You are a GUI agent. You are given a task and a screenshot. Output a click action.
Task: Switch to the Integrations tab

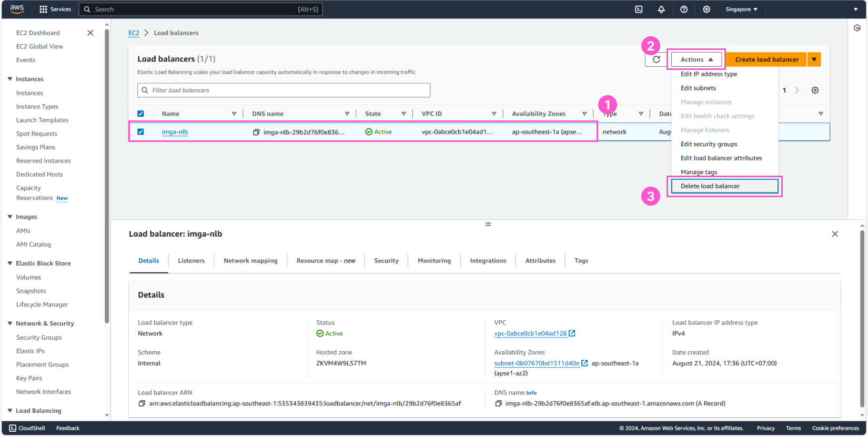[x=488, y=261]
